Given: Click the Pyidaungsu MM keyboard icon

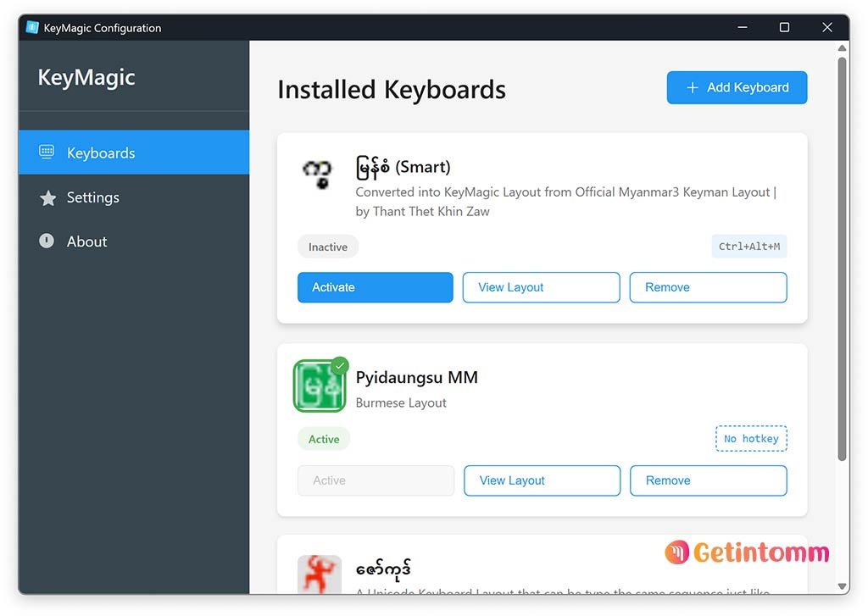Looking at the screenshot, I should click(320, 386).
